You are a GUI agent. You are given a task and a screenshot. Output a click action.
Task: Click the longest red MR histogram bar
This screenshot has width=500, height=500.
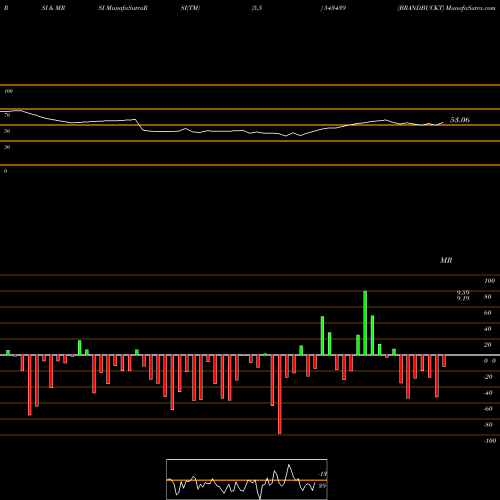(279, 394)
